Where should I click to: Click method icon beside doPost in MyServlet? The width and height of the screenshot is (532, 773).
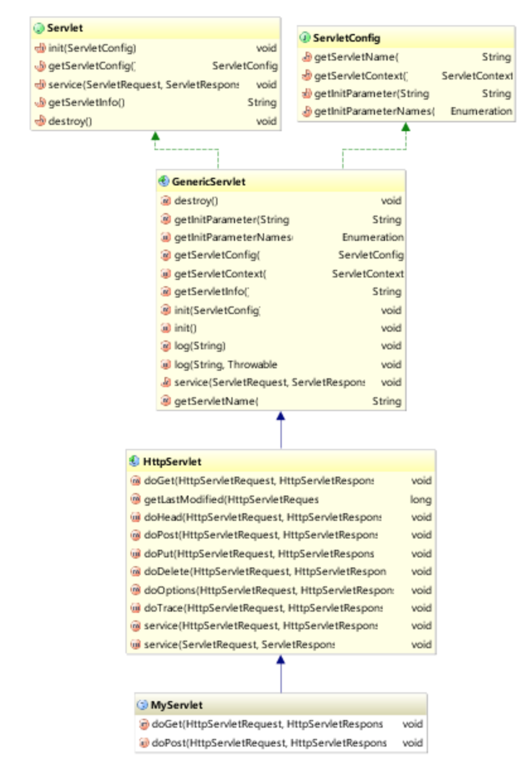point(144,743)
